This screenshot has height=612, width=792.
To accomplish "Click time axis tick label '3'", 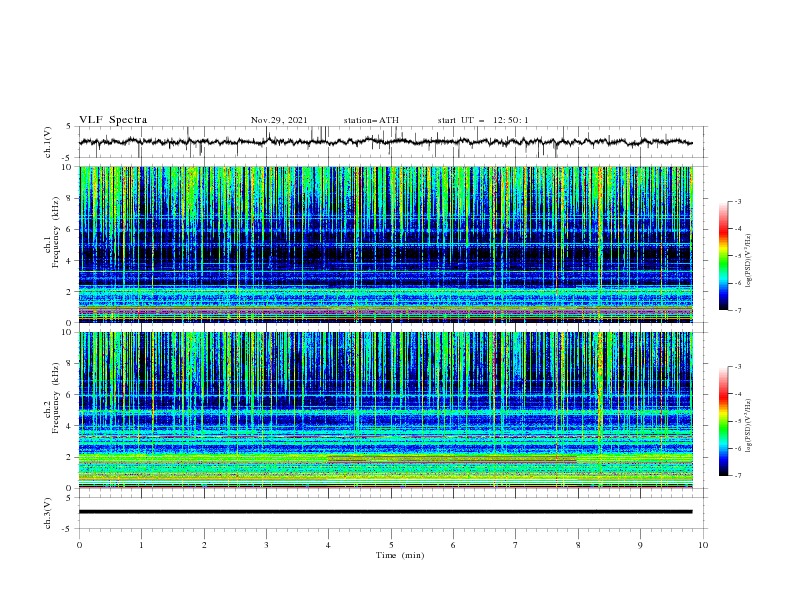I will 266,545.
